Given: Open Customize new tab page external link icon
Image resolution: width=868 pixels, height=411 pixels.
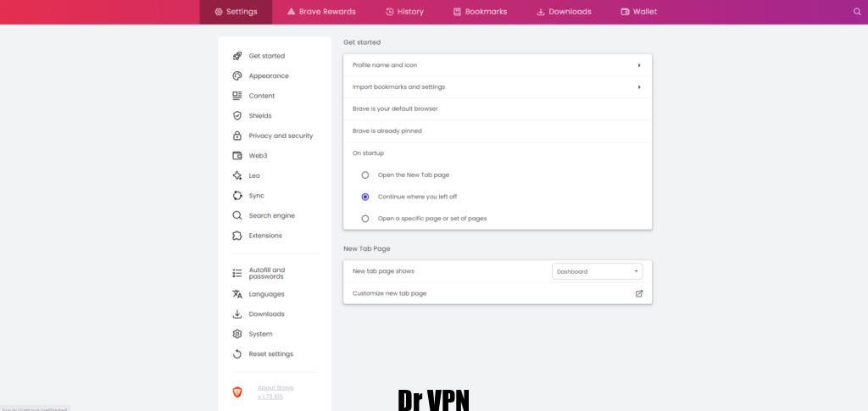Looking at the screenshot, I should point(639,293).
